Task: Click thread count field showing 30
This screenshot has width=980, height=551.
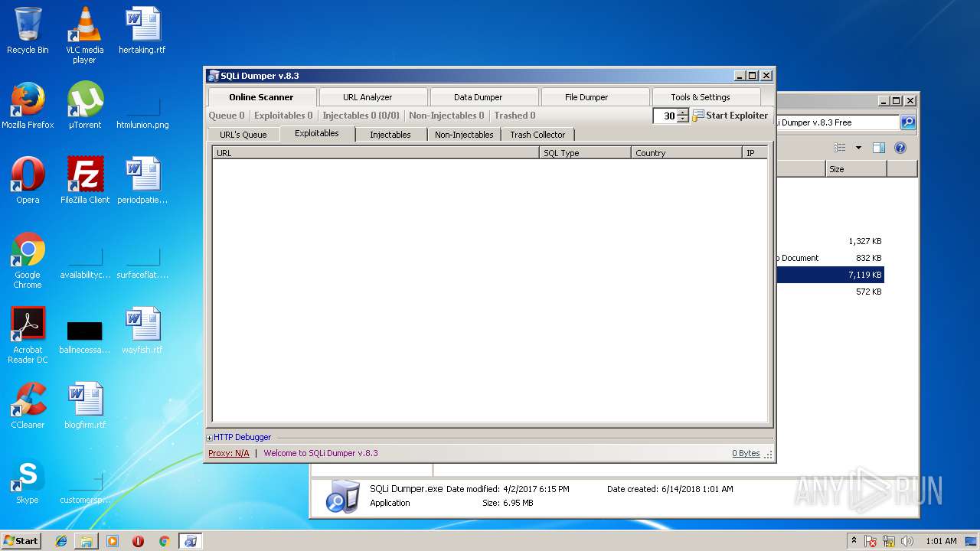Action: click(665, 116)
